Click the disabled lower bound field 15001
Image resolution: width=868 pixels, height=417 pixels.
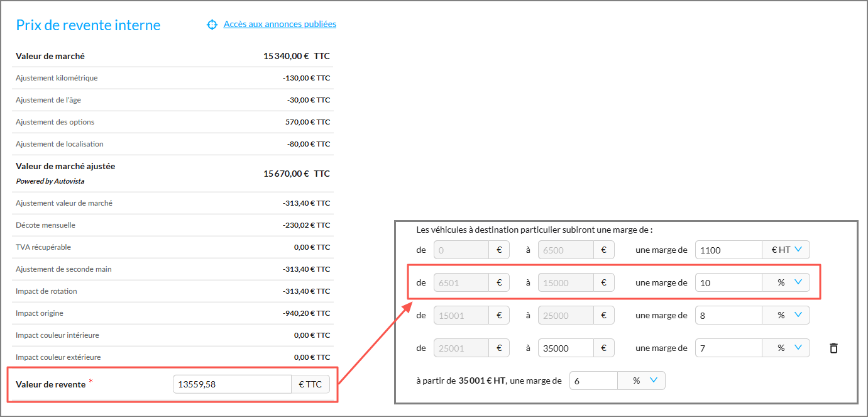461,315
